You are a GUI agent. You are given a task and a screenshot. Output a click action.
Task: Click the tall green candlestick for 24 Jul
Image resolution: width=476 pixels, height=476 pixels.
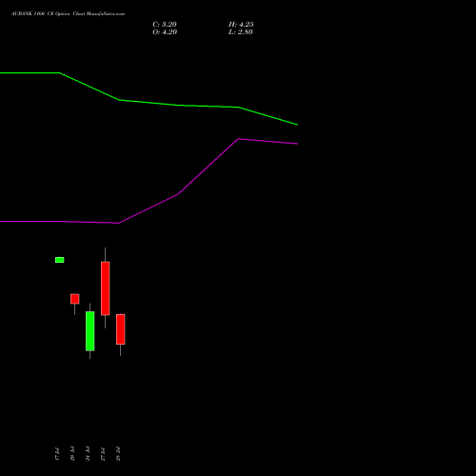[90, 331]
